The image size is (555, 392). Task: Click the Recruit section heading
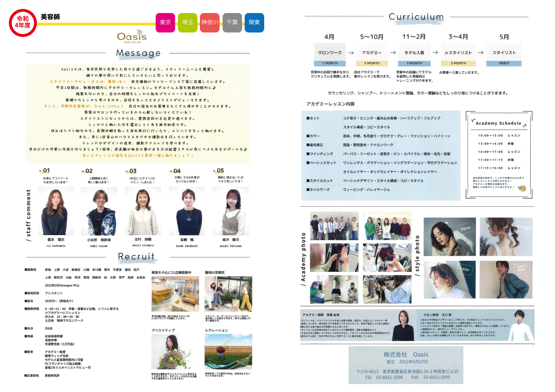tap(136, 256)
